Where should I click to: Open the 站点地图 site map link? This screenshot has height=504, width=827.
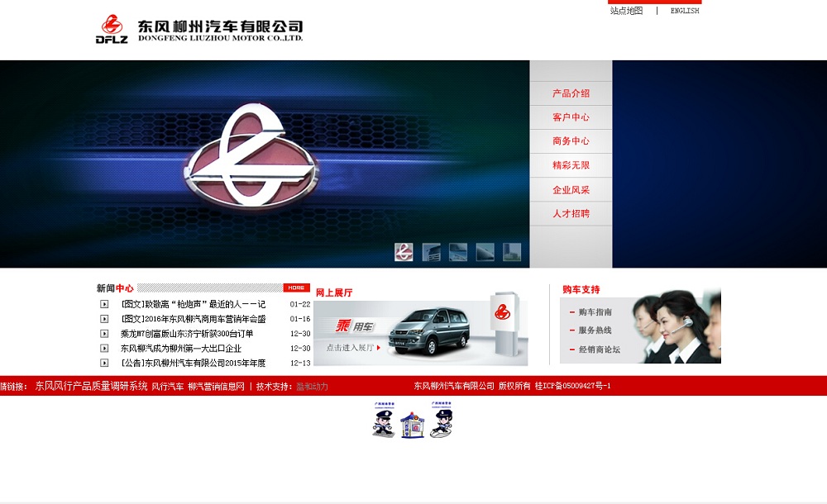pos(627,11)
